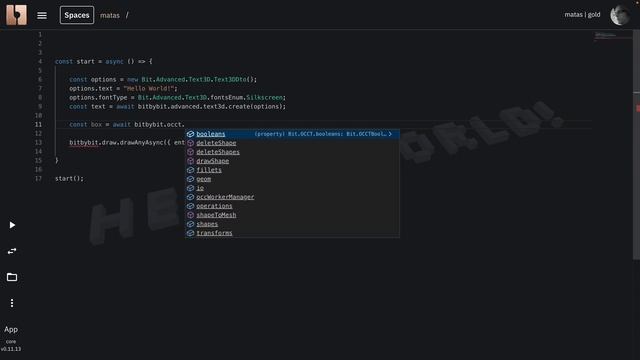Select io autocomplete suggestion
The height and width of the screenshot is (360, 640).
pyautogui.click(x=293, y=188)
